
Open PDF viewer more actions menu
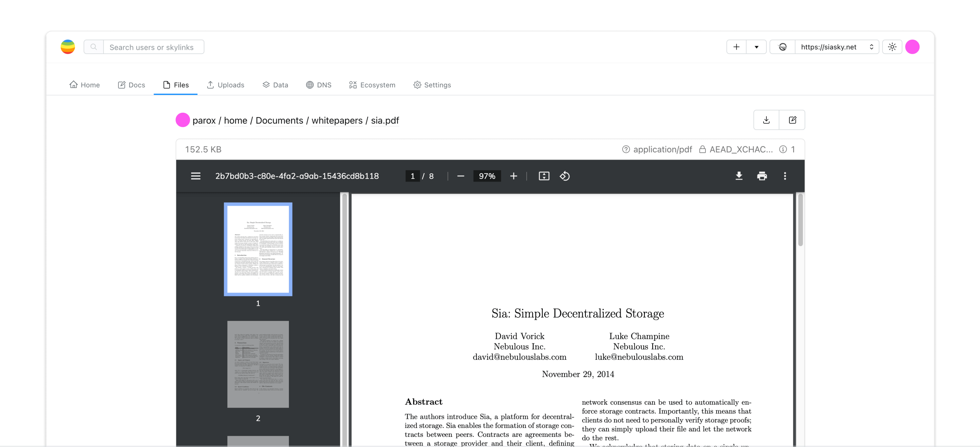pos(785,176)
